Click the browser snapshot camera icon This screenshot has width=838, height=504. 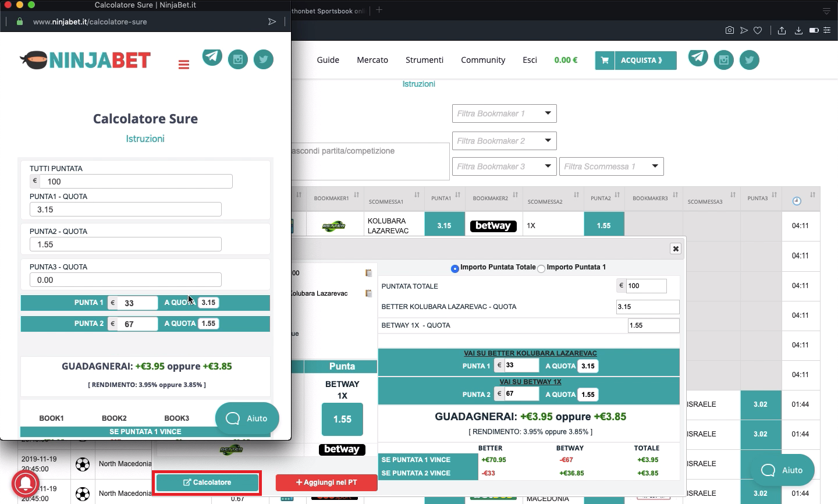(x=730, y=30)
